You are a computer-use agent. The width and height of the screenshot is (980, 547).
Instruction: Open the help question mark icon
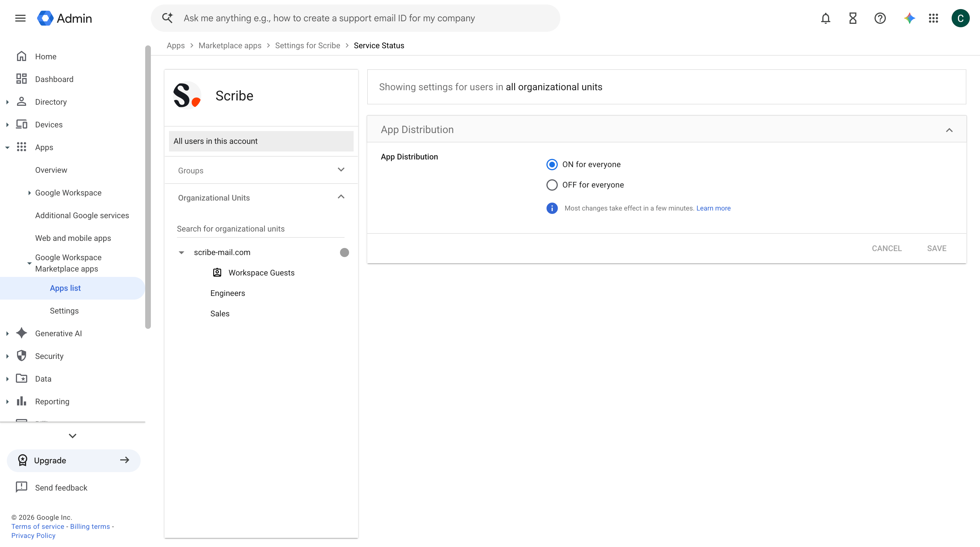click(880, 18)
